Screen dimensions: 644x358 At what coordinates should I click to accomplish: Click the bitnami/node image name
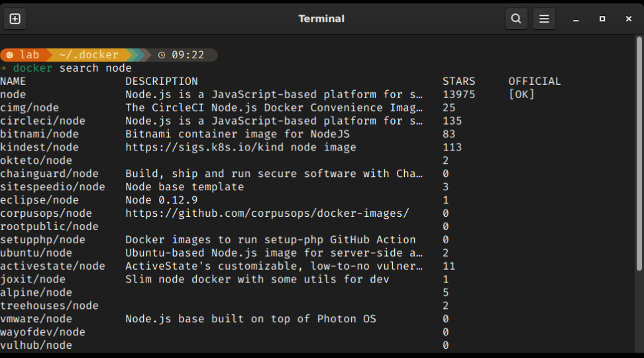point(40,134)
